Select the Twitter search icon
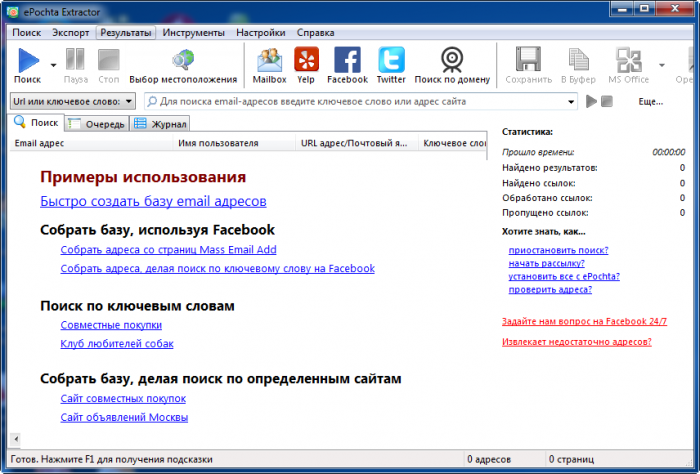 pyautogui.click(x=391, y=62)
